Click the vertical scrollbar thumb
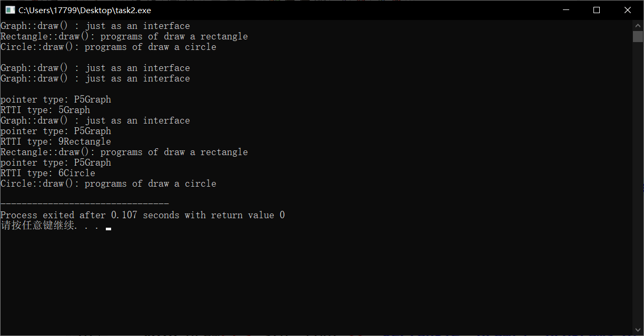644x336 pixels. click(638, 36)
